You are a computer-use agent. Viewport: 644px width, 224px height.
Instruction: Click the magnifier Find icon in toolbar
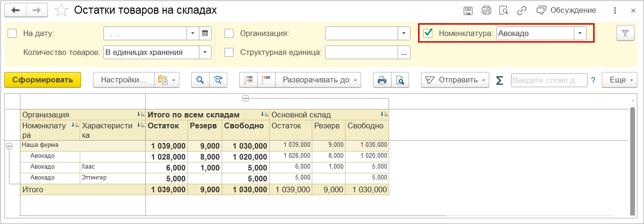[200, 80]
